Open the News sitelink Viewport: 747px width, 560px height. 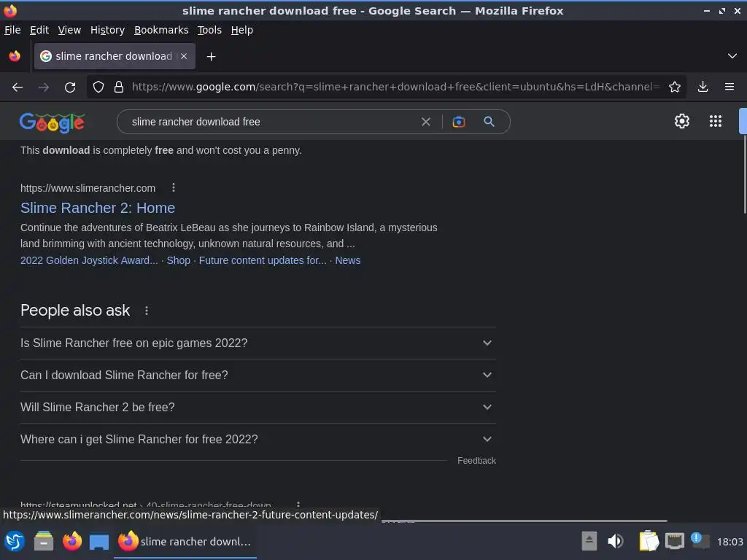tap(347, 260)
